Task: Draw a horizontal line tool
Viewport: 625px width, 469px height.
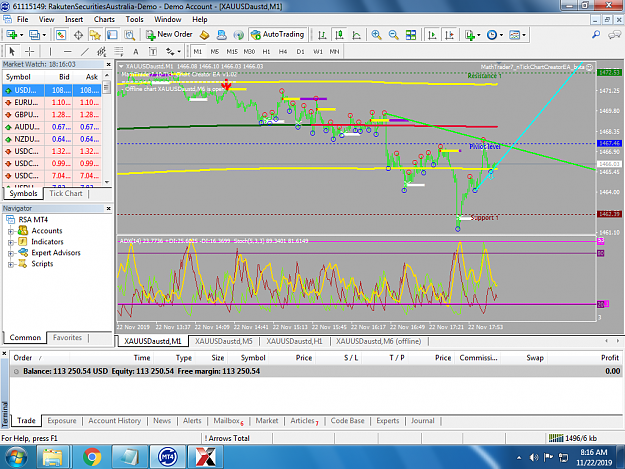Action: click(x=67, y=51)
